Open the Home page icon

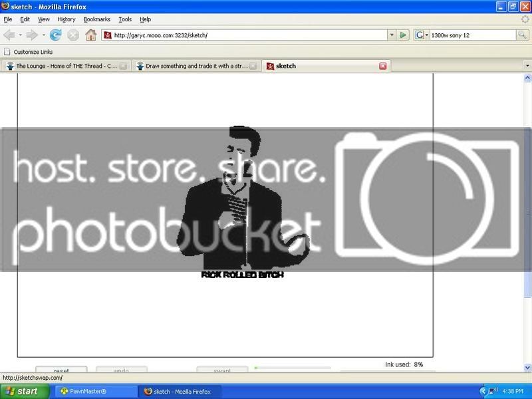pyautogui.click(x=90, y=35)
